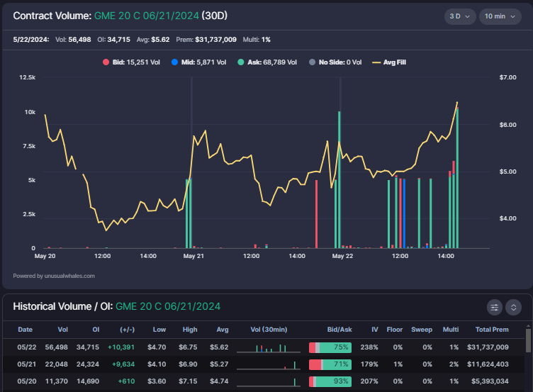Expand or collapse the Historical Volume panel
Viewport: 533px width, 392px height.
coord(513,308)
